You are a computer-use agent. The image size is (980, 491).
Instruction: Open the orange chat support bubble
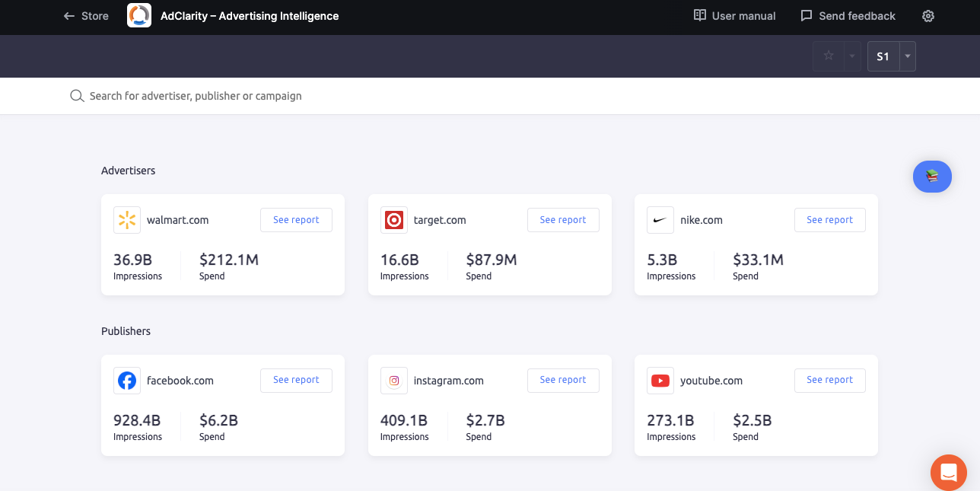click(948, 472)
